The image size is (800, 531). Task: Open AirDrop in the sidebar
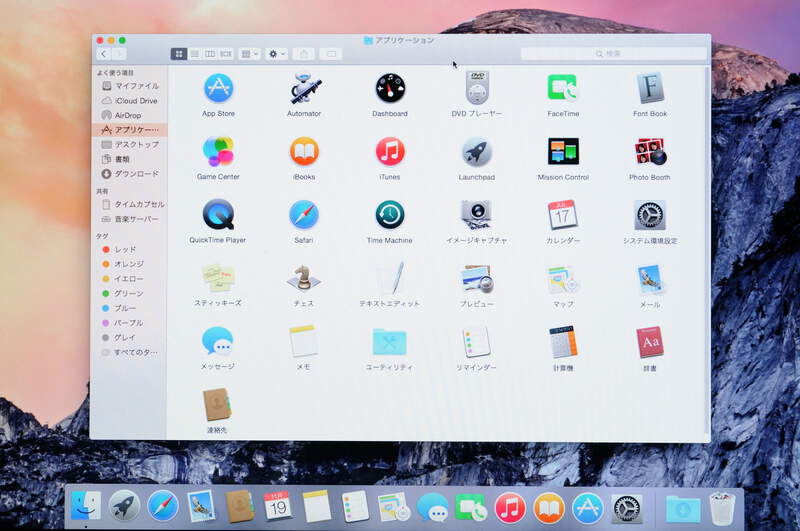(130, 115)
